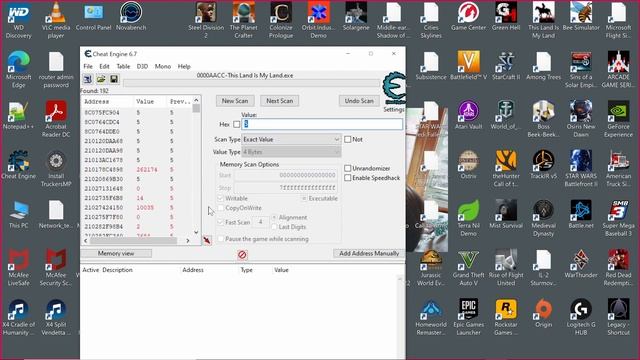Click the red arrow add-to-list icon
Screen dimensions: 640x360
pos(207,240)
